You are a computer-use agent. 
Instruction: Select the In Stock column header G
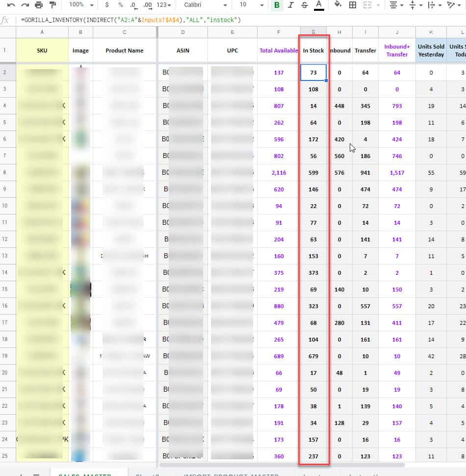pyautogui.click(x=313, y=31)
